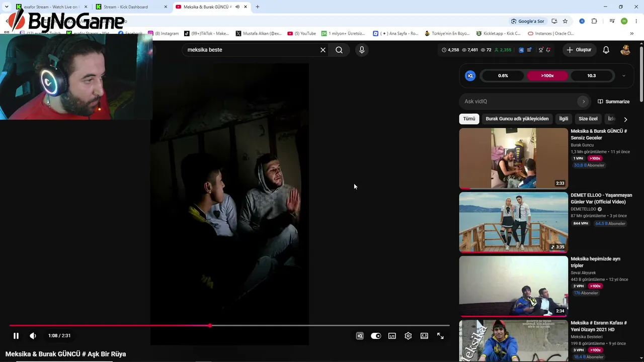644x362 pixels.
Task: Pause the YouTube video
Action: pyautogui.click(x=16, y=336)
